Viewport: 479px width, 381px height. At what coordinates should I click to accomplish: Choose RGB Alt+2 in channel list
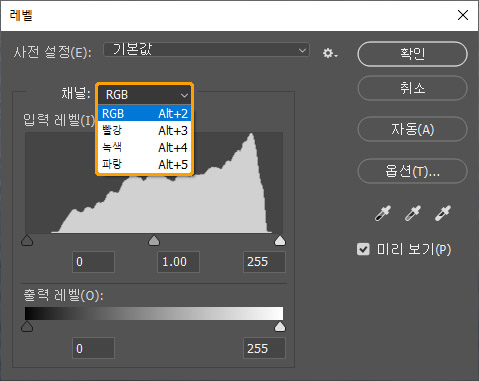tap(144, 113)
